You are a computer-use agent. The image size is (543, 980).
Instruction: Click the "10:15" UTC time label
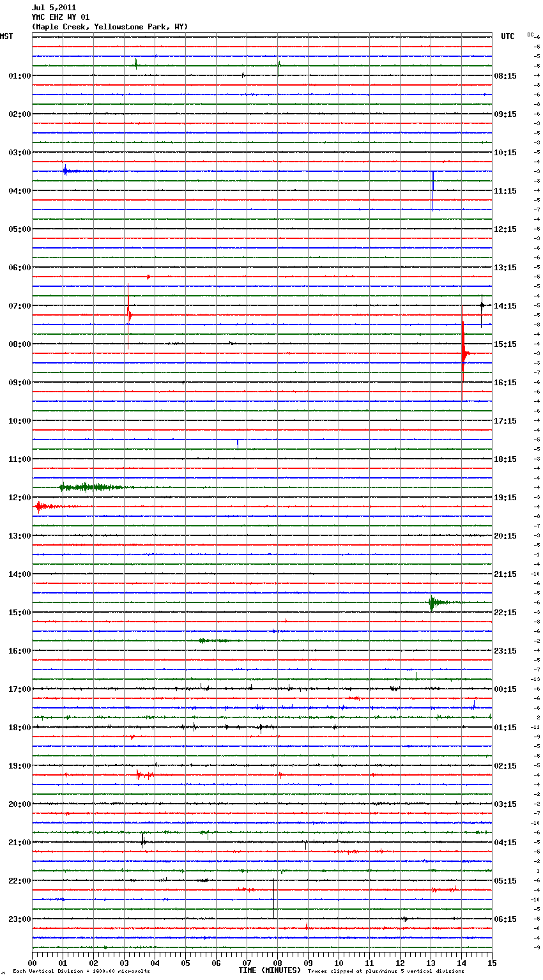[505, 153]
